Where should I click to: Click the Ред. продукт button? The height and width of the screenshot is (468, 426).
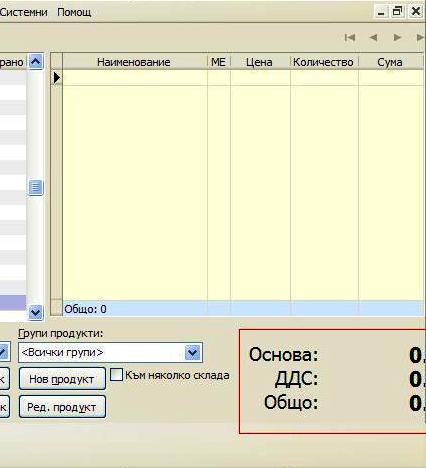pyautogui.click(x=62, y=407)
